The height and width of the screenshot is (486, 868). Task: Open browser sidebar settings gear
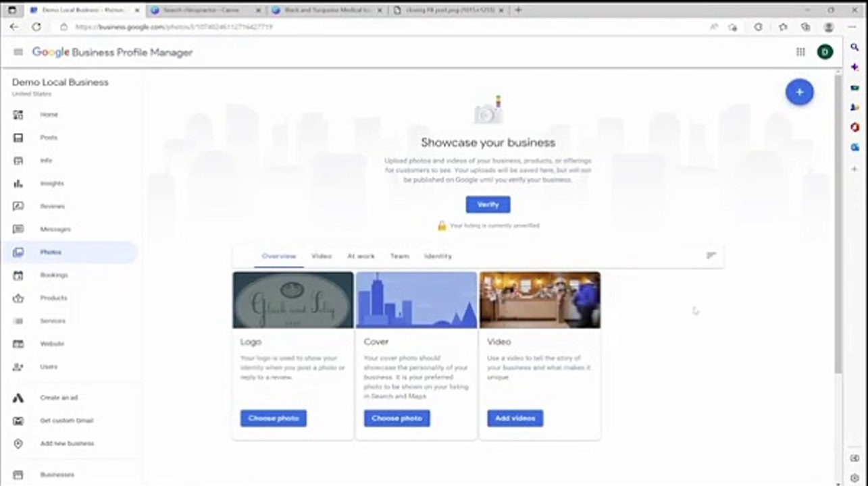(854, 478)
